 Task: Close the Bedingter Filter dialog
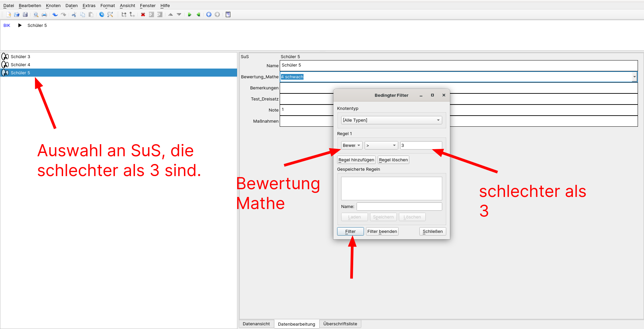coord(444,95)
